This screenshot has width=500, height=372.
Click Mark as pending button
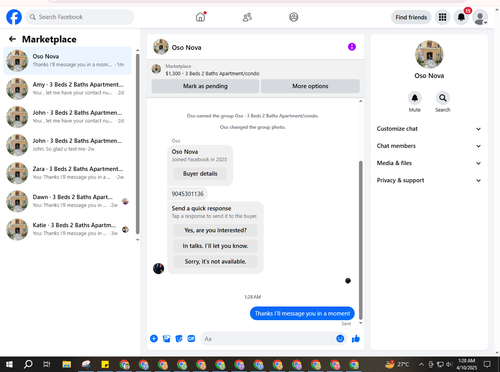(205, 86)
